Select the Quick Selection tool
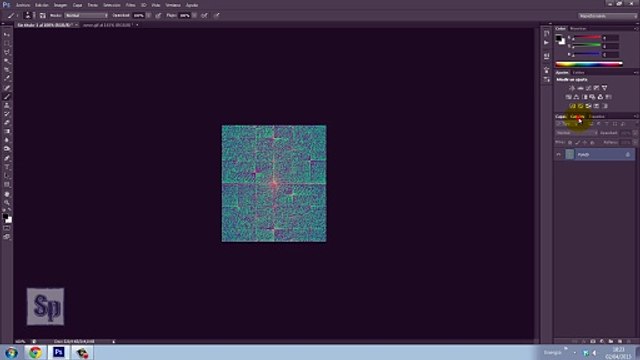Screen dimensions: 640x360 pos(7,61)
